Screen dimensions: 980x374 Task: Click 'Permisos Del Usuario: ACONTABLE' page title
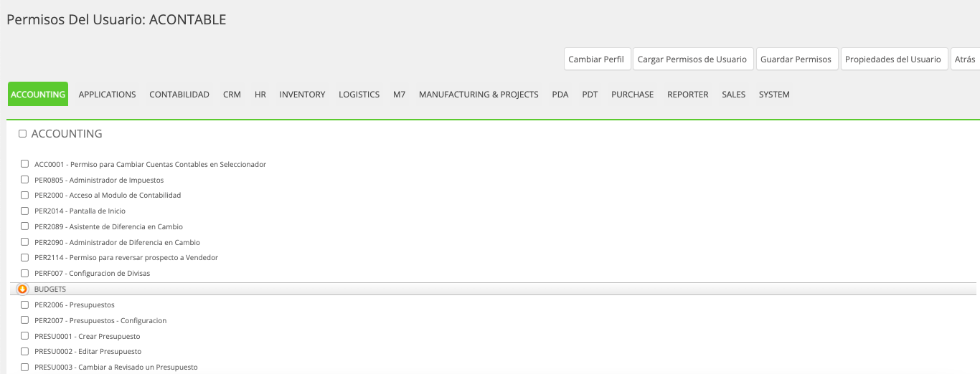click(x=116, y=19)
